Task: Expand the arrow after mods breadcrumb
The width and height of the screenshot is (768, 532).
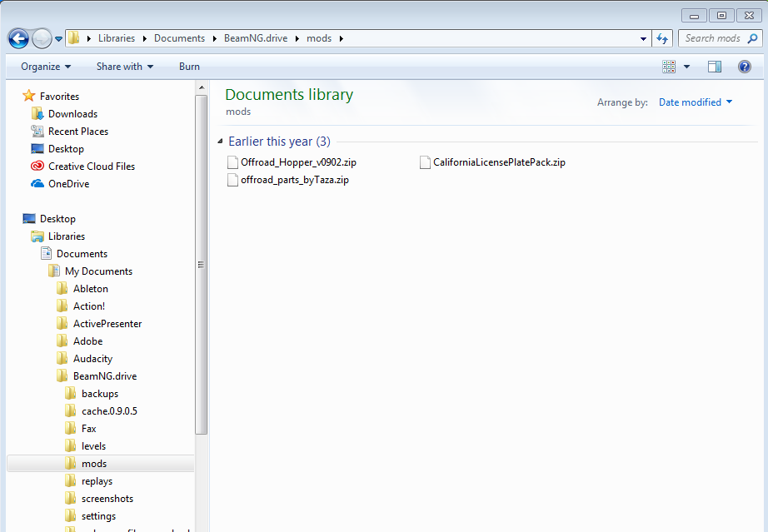Action: pos(342,38)
